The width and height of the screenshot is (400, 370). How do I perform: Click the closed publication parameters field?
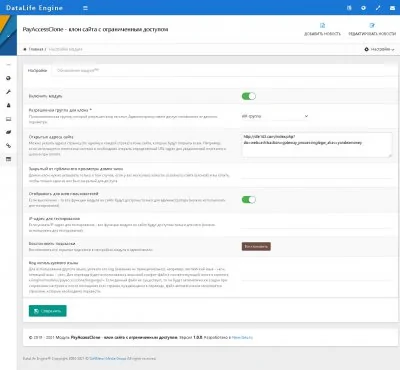click(317, 175)
